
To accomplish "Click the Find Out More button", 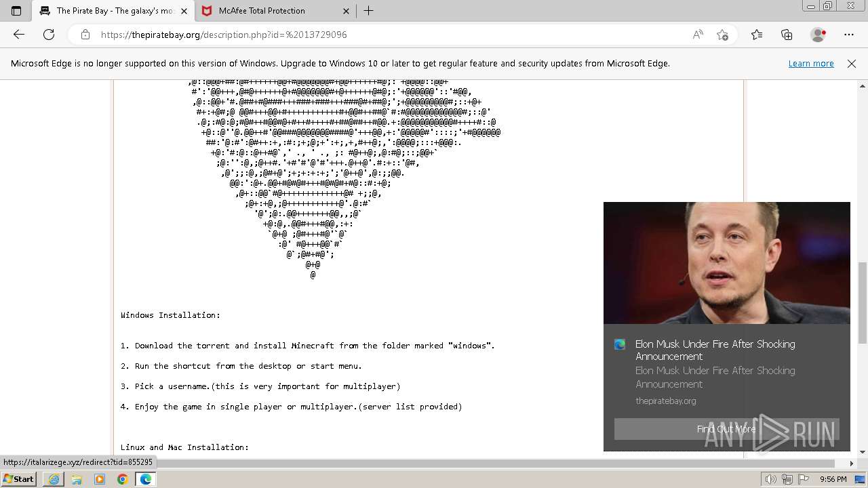I will tap(726, 429).
